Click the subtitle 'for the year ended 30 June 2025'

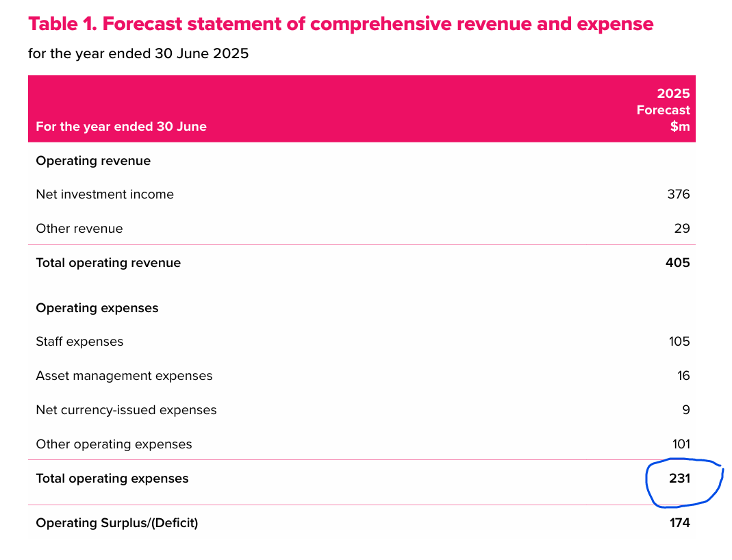tap(138, 53)
